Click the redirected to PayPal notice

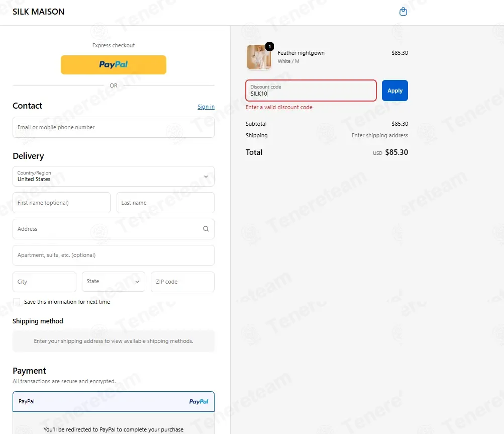point(114,429)
